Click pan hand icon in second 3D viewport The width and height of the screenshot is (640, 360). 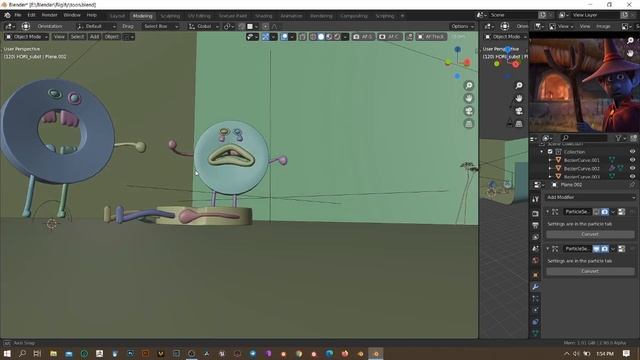click(519, 98)
